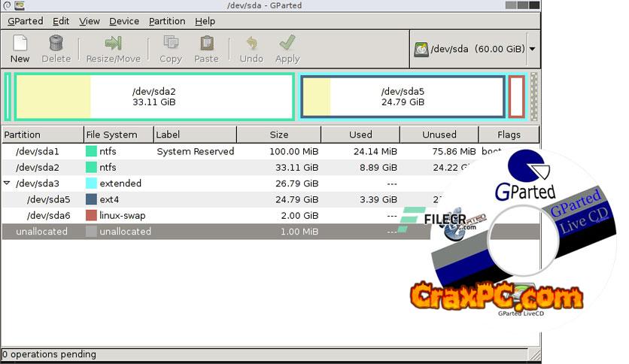The width and height of the screenshot is (629, 364).
Task: Click gray swatch in unallocated row
Action: click(91, 232)
